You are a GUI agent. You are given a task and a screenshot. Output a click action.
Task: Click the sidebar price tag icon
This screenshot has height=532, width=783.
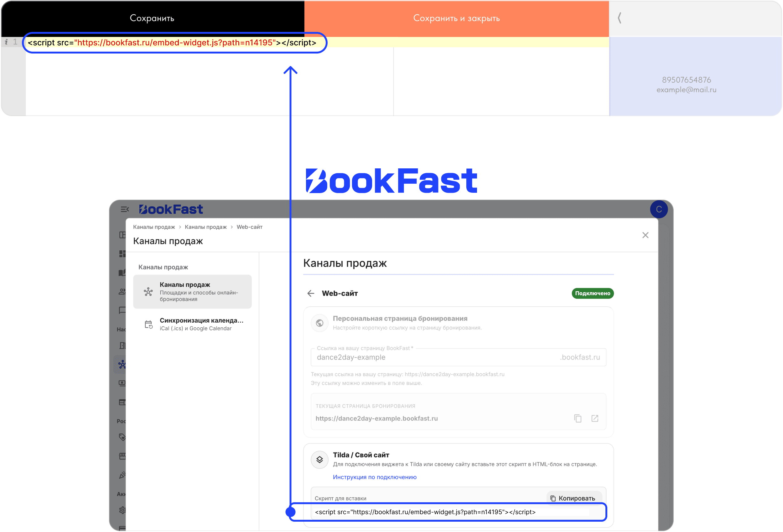click(x=122, y=437)
